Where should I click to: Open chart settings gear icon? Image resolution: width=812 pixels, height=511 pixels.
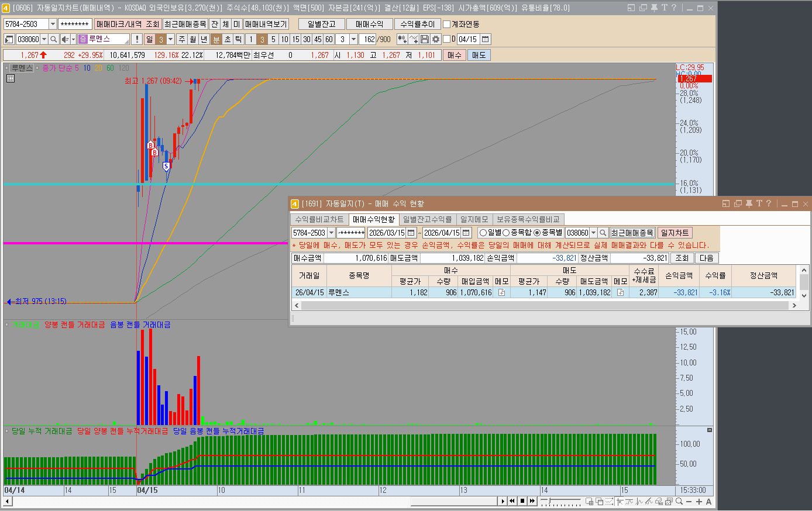point(436,39)
